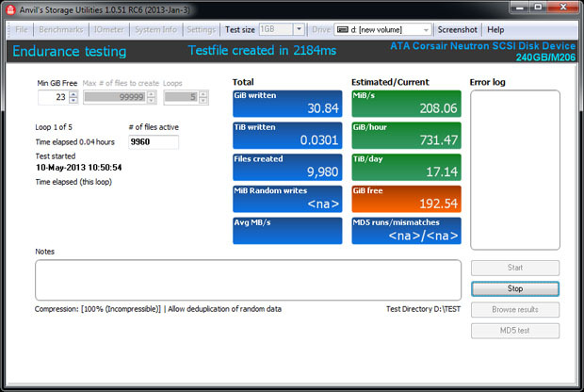Click the Anvil's Storage Utilities app icon
Image resolution: width=584 pixels, height=392 pixels.
pyautogui.click(x=10, y=9)
